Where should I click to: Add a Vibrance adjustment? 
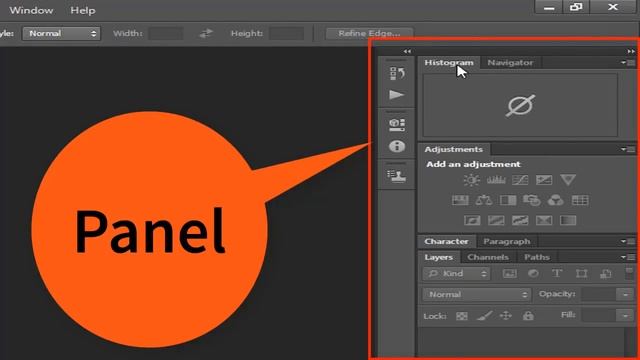click(568, 180)
